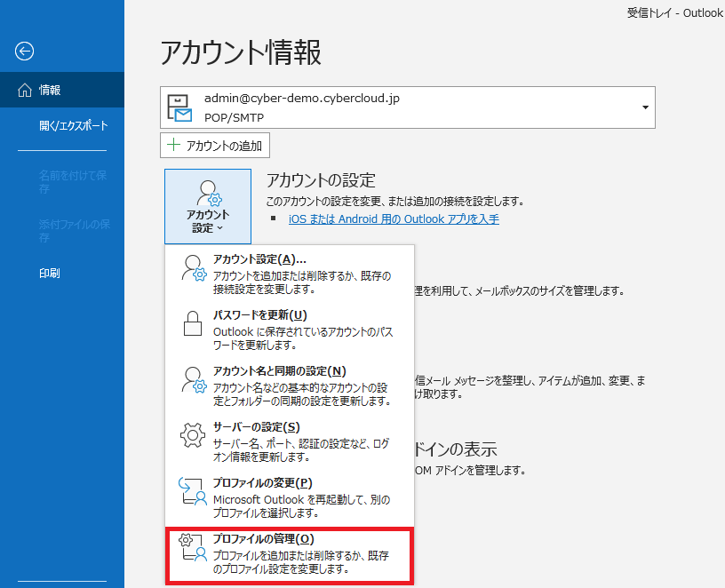Viewport: 725px width, 588px height.
Task: Click the person-gear icon on アカウント設定 button
Action: coord(209,194)
